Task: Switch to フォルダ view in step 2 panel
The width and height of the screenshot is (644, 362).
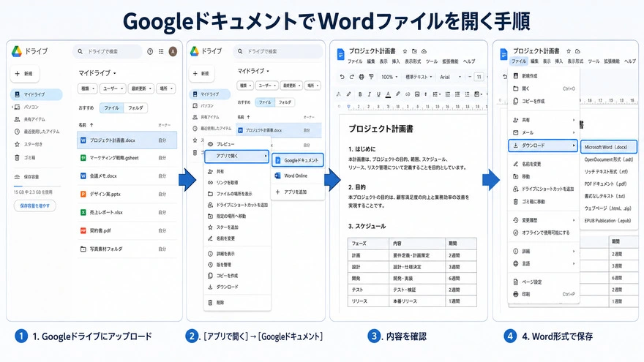Action: click(x=285, y=102)
